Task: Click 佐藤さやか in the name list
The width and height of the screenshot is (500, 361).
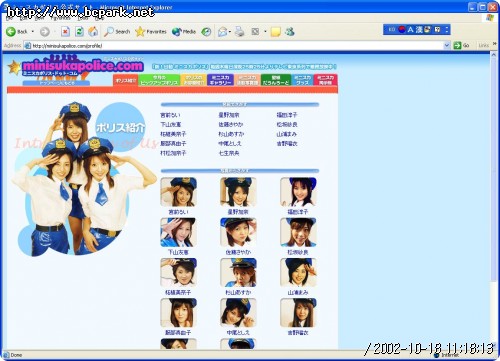Action: tap(231, 124)
